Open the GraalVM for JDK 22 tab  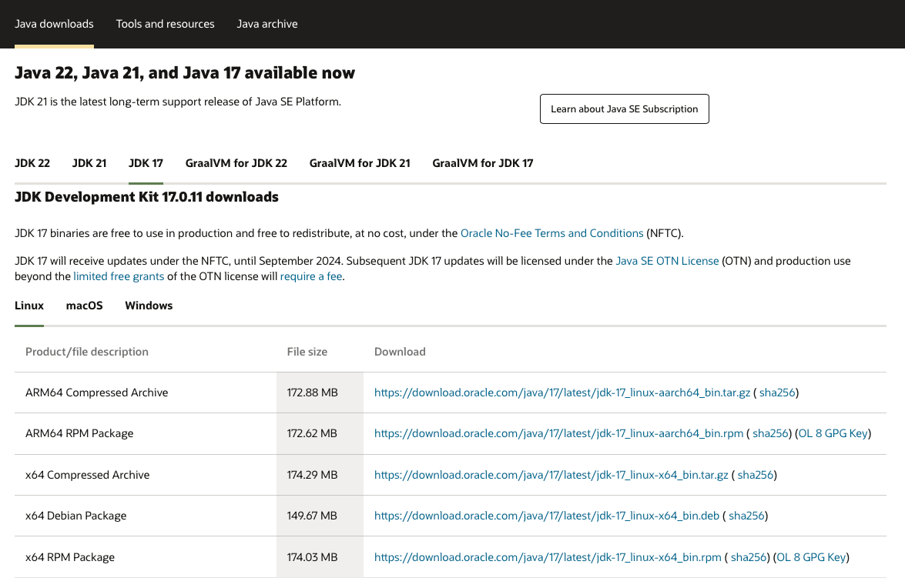[x=236, y=163]
